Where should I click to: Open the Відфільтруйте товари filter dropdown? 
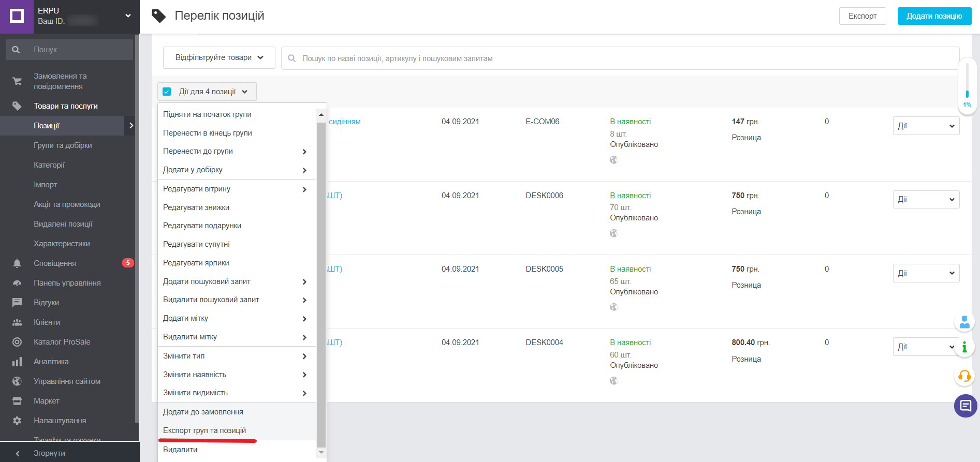(219, 58)
